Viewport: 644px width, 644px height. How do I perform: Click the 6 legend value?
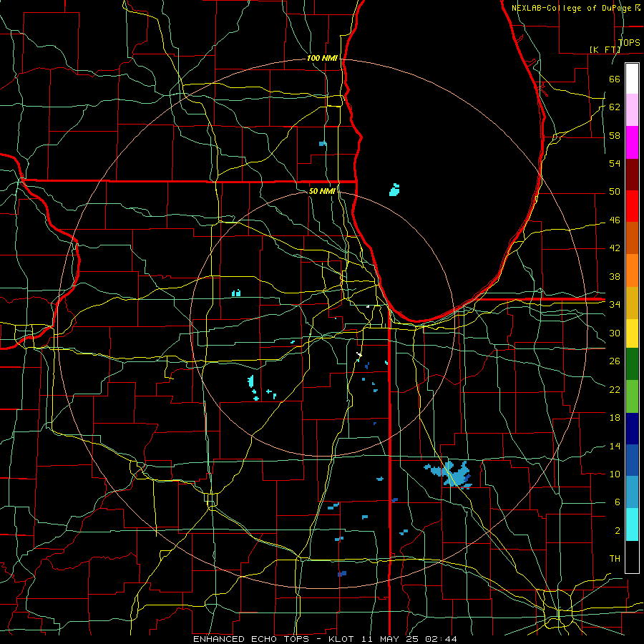pyautogui.click(x=617, y=502)
